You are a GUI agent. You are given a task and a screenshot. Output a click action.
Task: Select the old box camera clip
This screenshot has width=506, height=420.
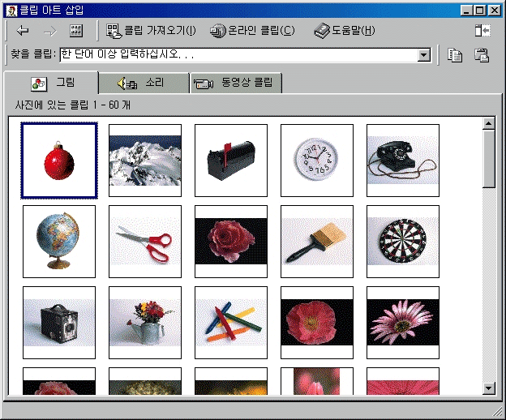pyautogui.click(x=59, y=323)
